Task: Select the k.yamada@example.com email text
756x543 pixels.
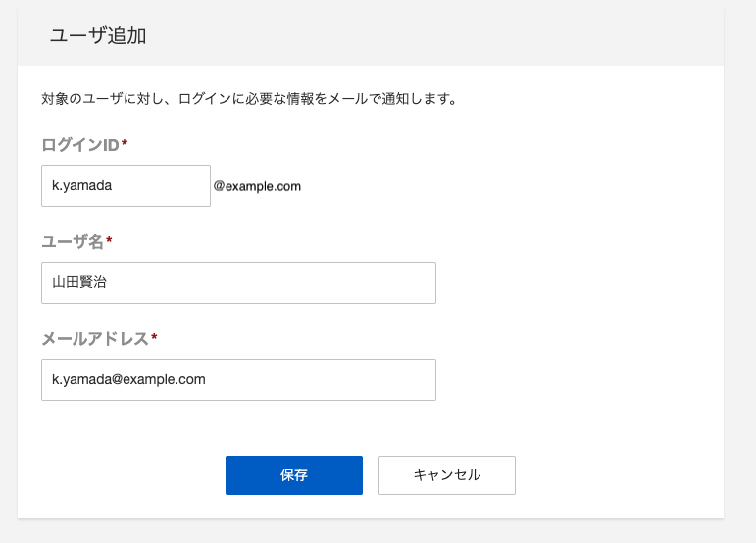Action: (128, 379)
